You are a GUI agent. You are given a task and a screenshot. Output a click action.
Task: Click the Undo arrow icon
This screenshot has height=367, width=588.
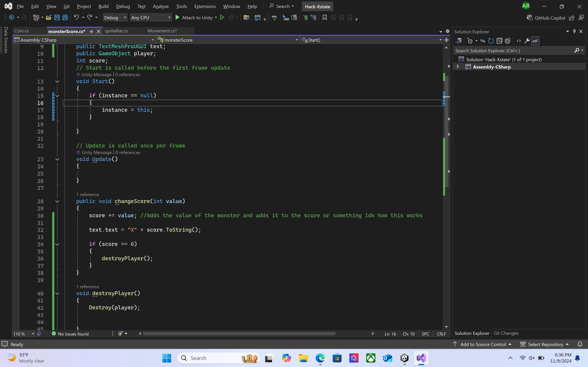click(76, 17)
